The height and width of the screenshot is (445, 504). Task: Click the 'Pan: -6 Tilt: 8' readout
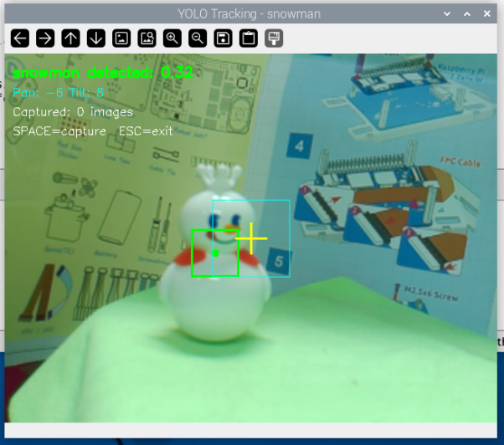(x=58, y=93)
